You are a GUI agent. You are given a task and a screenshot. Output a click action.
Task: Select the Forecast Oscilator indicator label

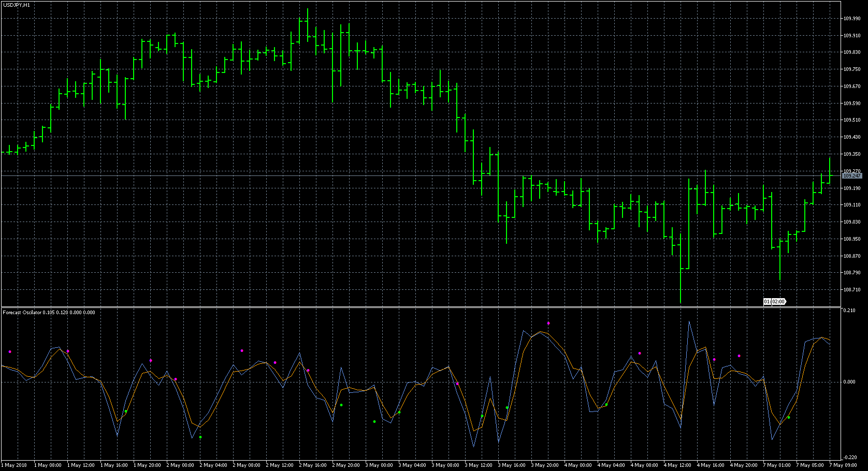(49, 313)
